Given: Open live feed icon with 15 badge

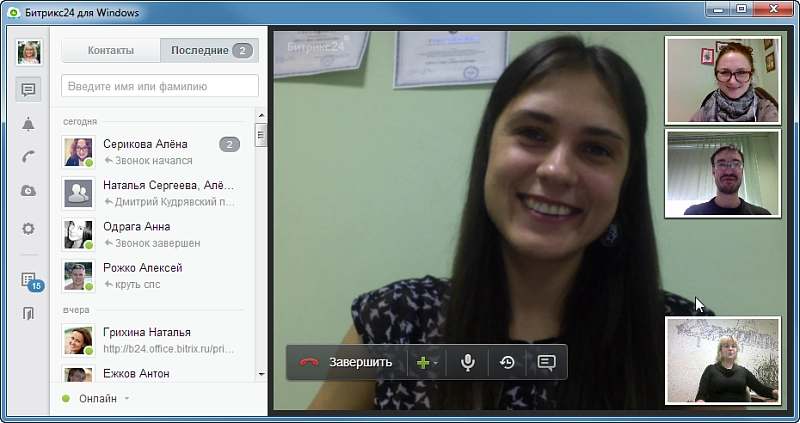Looking at the screenshot, I should (29, 280).
